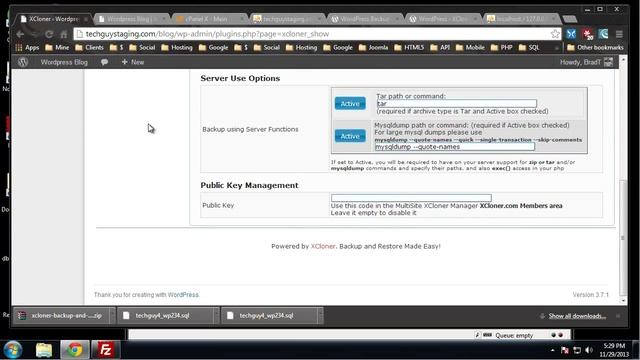Open Windows Explorer from the taskbar
640x360 pixels.
[44, 350]
